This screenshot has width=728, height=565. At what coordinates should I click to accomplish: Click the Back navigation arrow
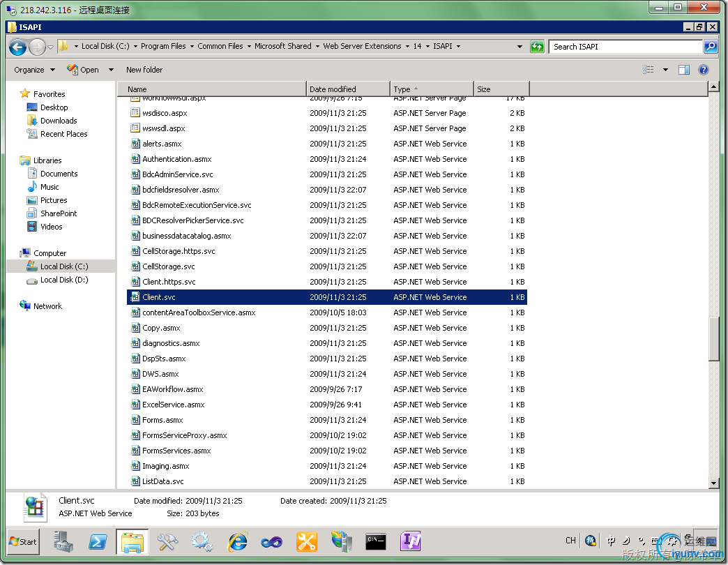click(x=17, y=47)
